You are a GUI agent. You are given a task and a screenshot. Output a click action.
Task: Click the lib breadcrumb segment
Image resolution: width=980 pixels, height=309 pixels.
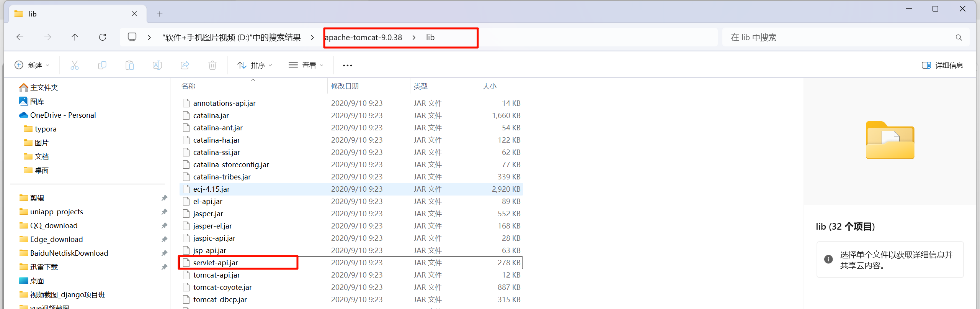click(x=430, y=38)
